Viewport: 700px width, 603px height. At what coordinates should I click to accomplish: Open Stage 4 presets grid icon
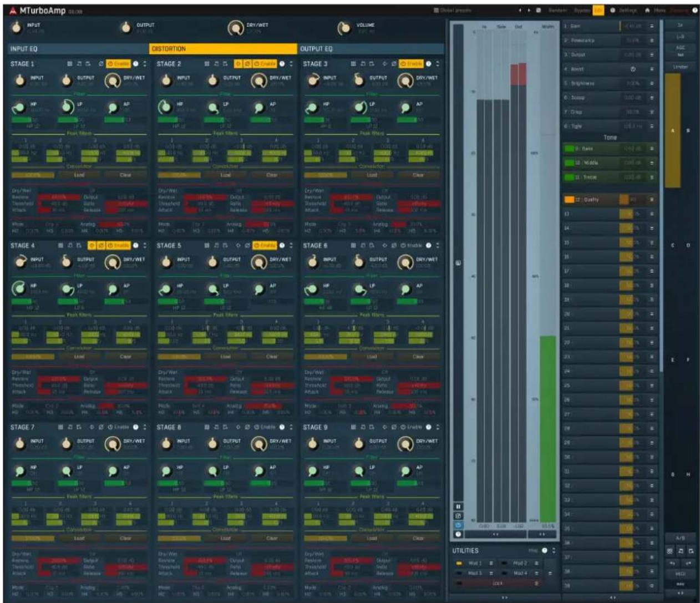(60, 245)
